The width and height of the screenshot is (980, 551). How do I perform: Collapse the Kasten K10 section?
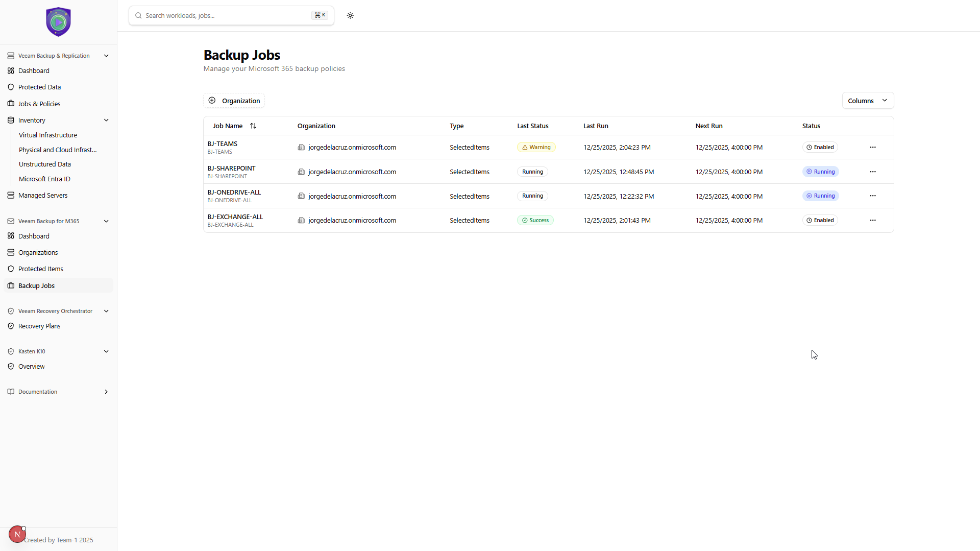coord(106,351)
